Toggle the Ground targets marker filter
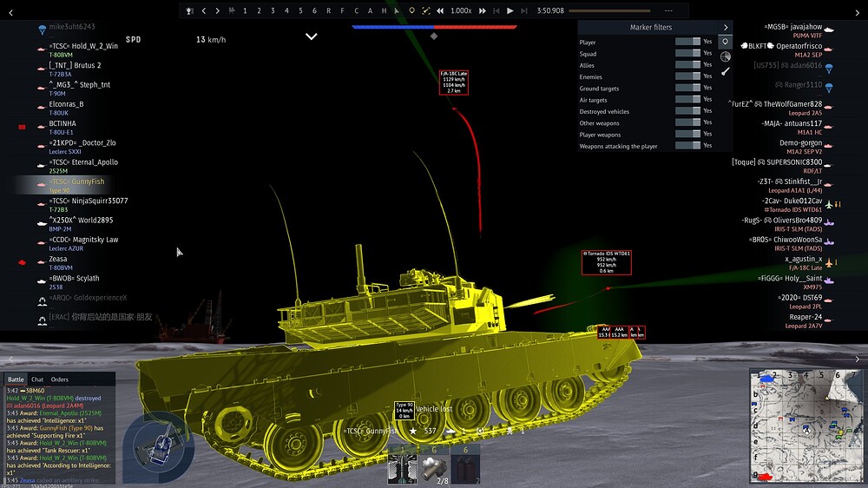 click(687, 88)
